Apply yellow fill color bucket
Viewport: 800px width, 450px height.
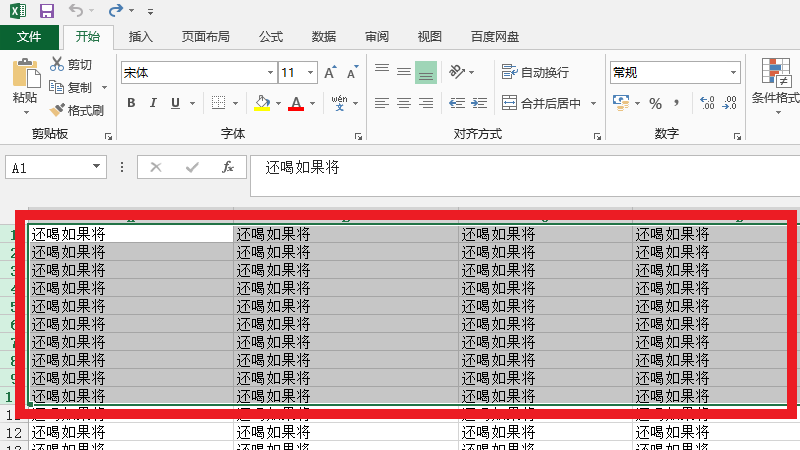point(262,103)
